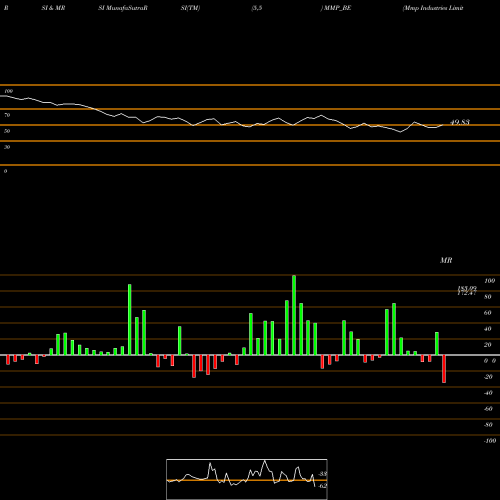Image resolution: width=500 pixels, height=500 pixels.
Task: Click the '0 0' zero-line label
Action: 490,361
